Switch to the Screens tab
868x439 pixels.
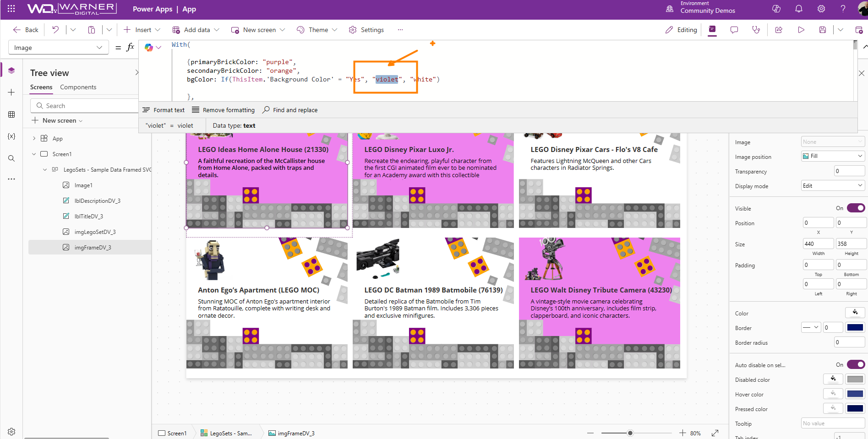tap(41, 87)
